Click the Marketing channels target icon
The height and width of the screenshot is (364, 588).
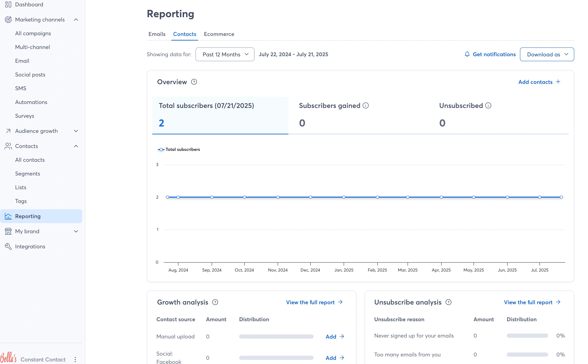click(8, 19)
